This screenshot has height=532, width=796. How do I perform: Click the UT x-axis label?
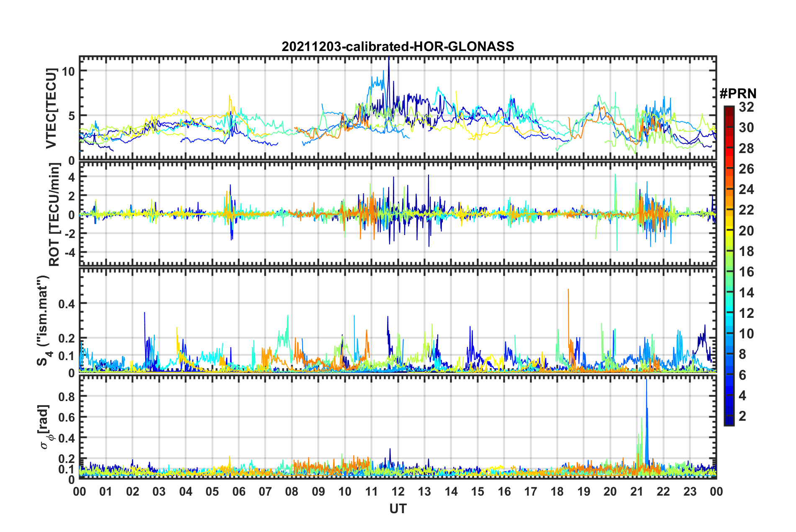398,509
